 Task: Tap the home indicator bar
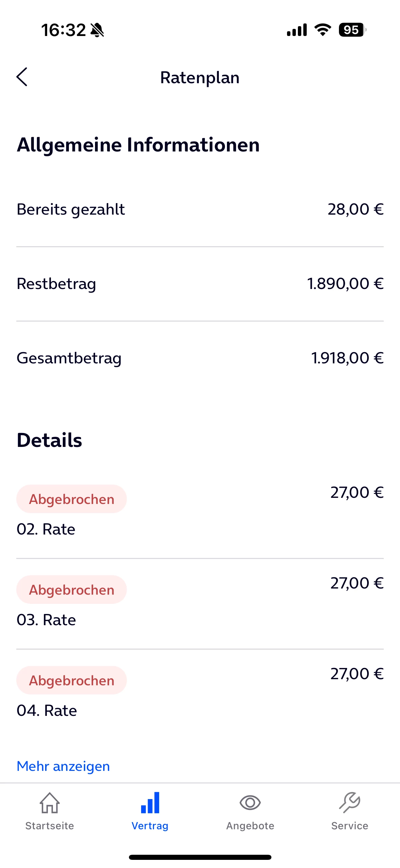point(200,857)
